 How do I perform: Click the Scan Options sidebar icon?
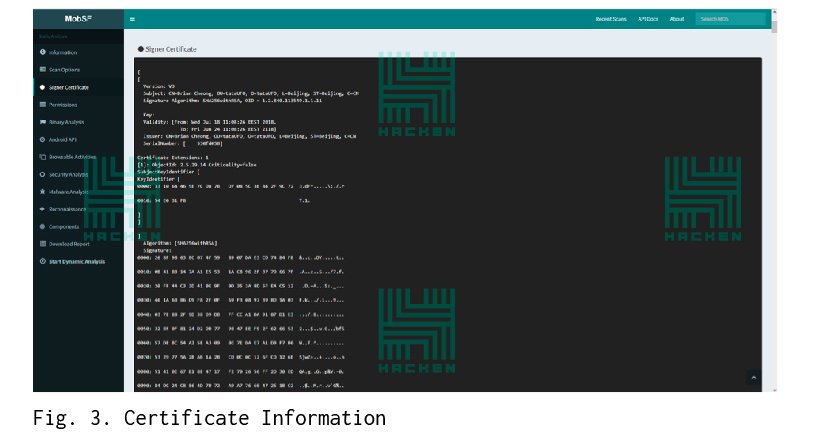click(x=43, y=69)
